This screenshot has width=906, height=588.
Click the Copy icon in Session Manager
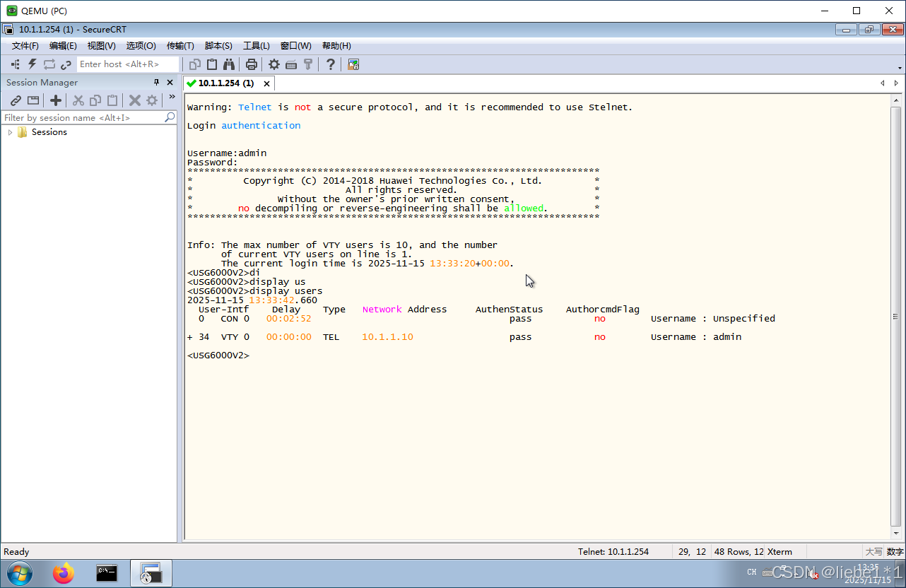pyautogui.click(x=95, y=100)
